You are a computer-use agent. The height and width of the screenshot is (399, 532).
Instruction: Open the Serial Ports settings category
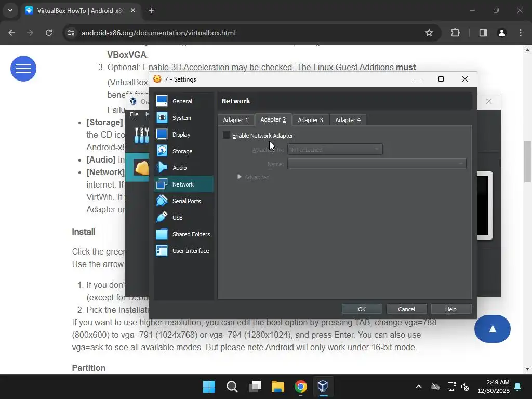coord(183,201)
